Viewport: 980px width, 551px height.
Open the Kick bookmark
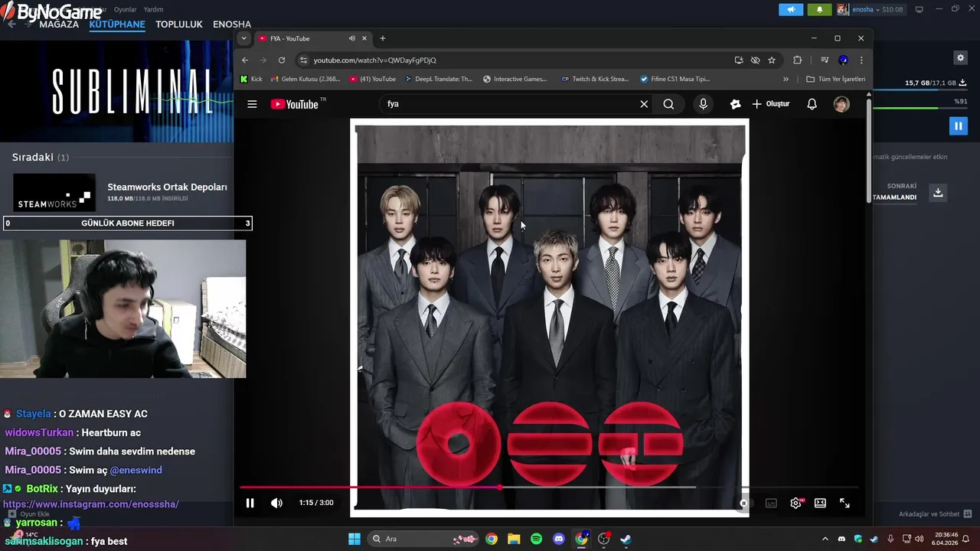[251, 79]
